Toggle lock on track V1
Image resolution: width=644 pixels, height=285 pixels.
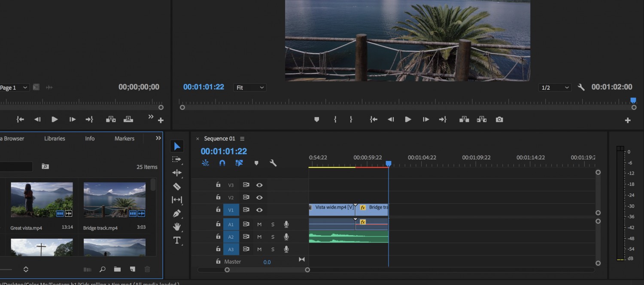[218, 209]
